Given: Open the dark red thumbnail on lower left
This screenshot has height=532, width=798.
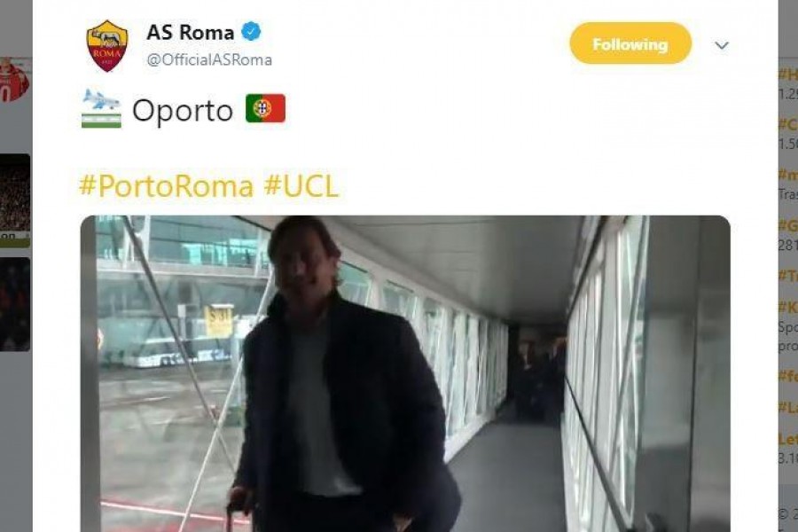Looking at the screenshot, I should click(15, 304).
